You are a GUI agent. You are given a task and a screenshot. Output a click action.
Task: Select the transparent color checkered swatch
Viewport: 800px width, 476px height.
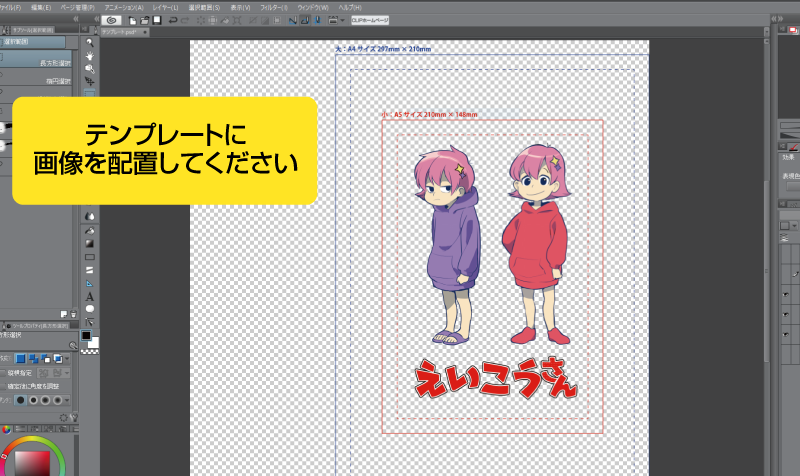click(90, 352)
